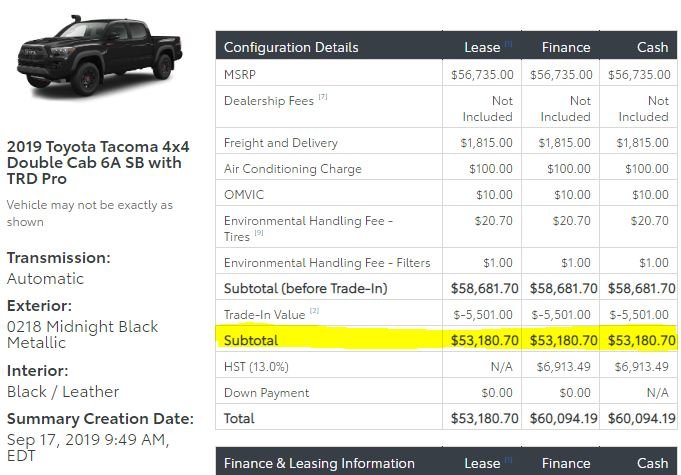Image resolution: width=681 pixels, height=475 pixels.
Task: Open footnote 9 beside Tires fee
Action: pyautogui.click(x=259, y=233)
